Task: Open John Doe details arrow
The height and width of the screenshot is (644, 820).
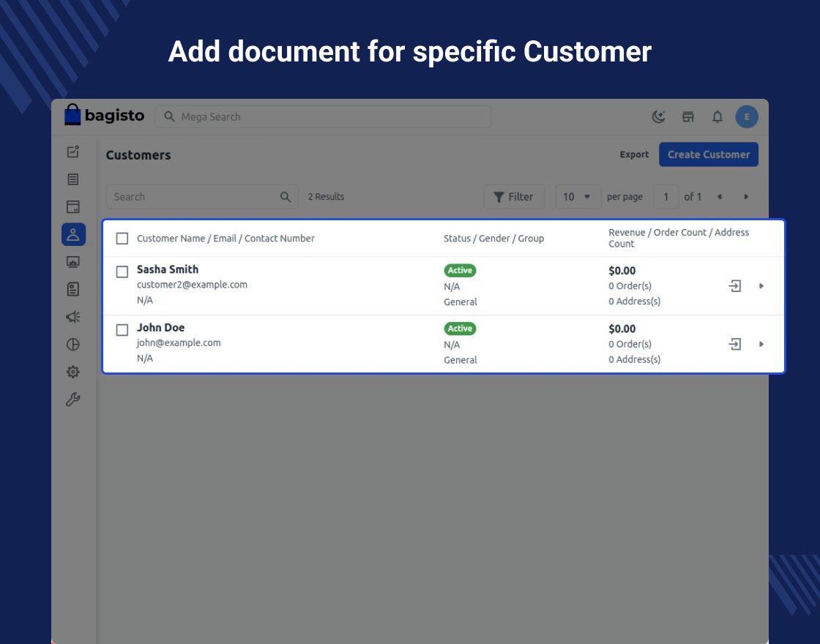Action: [761, 344]
